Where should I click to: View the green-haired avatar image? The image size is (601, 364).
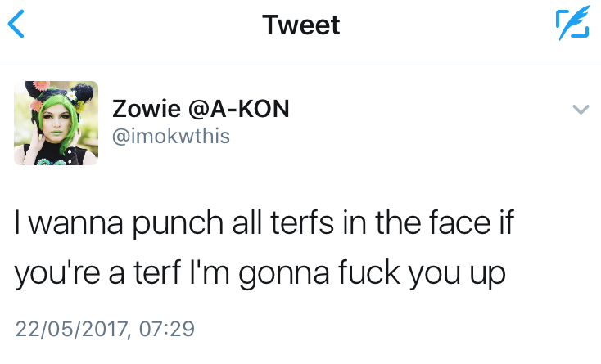click(x=56, y=123)
